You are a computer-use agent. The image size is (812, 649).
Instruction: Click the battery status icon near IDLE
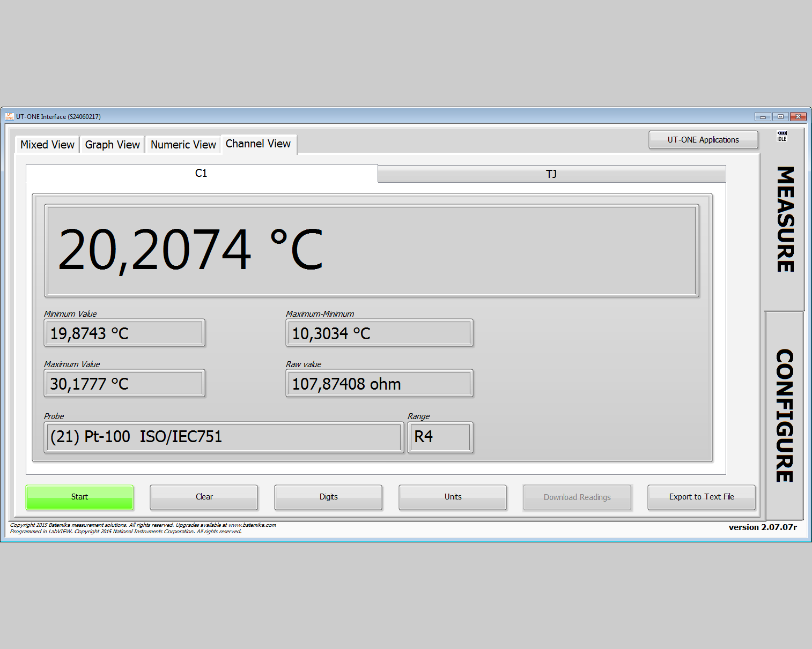click(x=781, y=134)
